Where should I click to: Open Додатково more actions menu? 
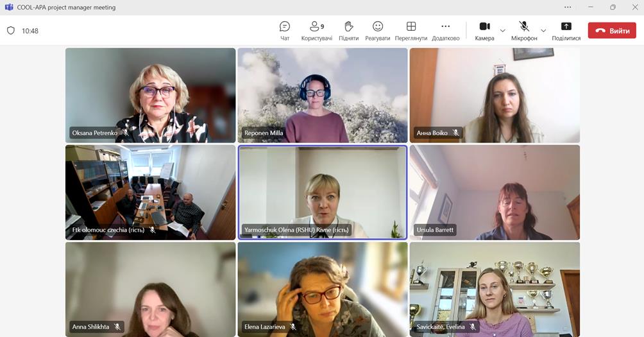[445, 30]
